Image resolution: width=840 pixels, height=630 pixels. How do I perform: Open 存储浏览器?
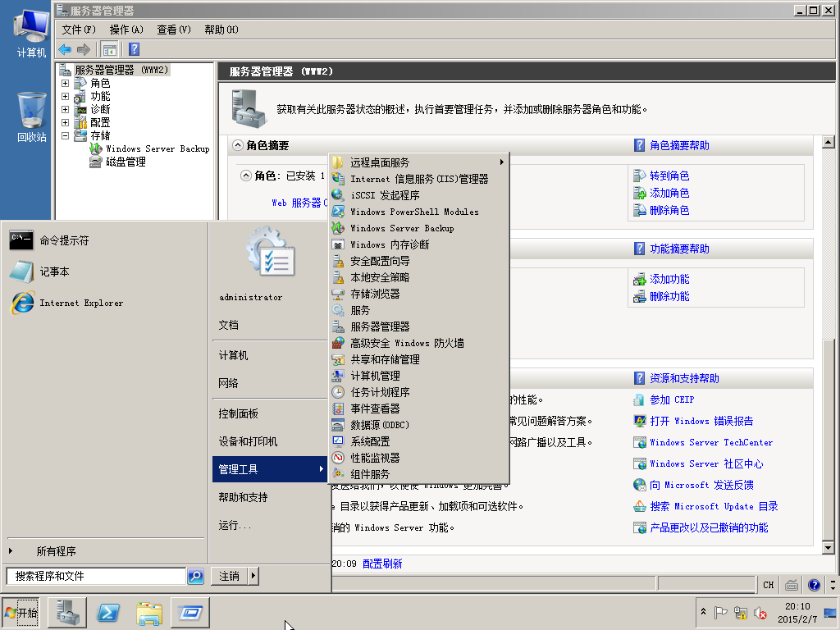[418, 294]
